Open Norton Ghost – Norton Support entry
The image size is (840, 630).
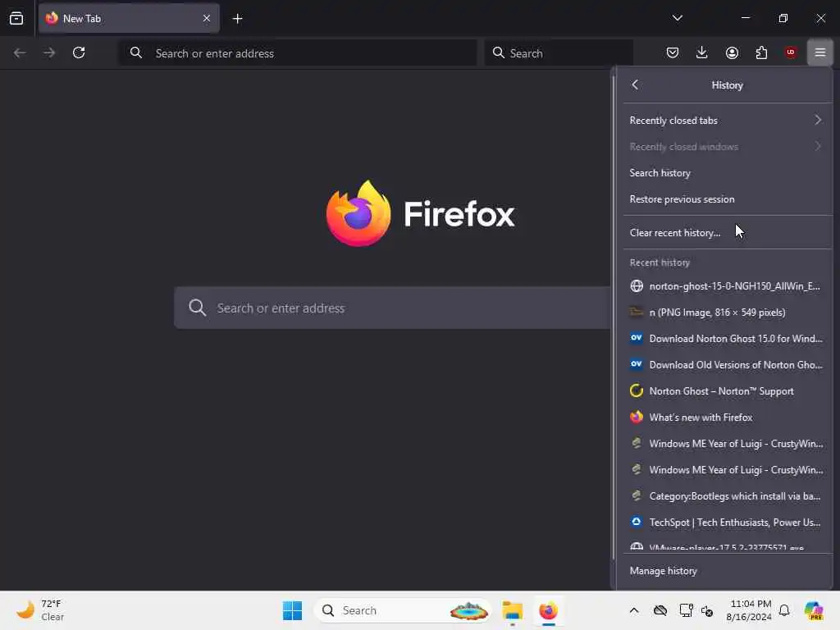click(x=727, y=391)
